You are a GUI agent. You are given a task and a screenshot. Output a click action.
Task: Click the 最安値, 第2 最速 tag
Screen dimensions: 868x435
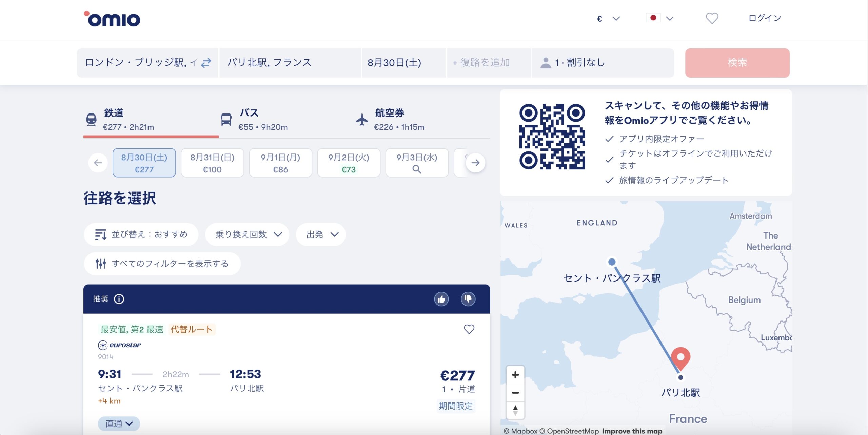click(132, 329)
